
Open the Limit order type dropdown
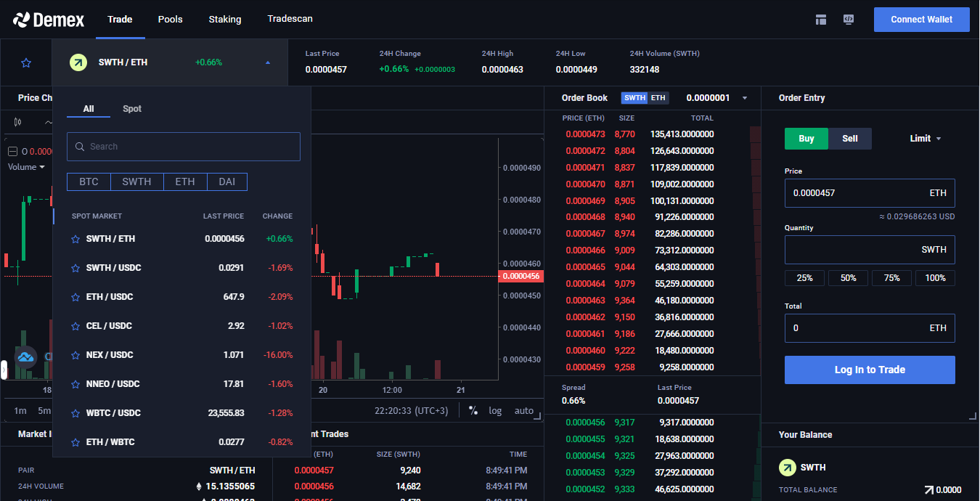pyautogui.click(x=926, y=139)
